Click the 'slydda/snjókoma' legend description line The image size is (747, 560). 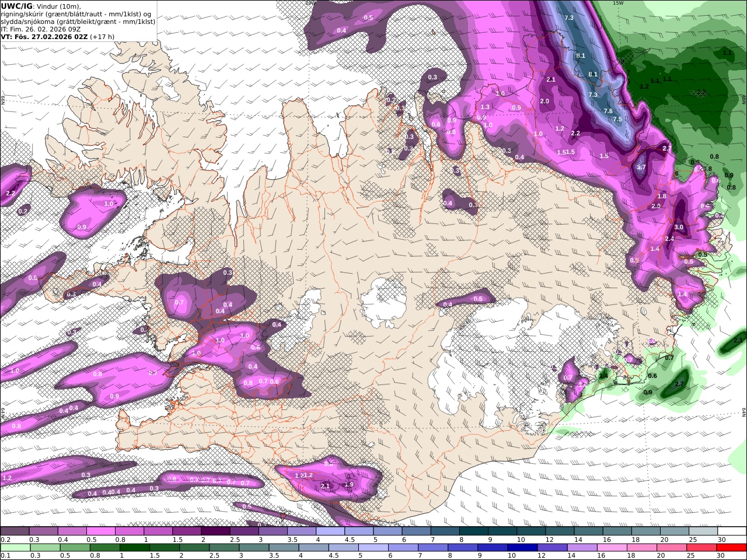[x=78, y=21]
